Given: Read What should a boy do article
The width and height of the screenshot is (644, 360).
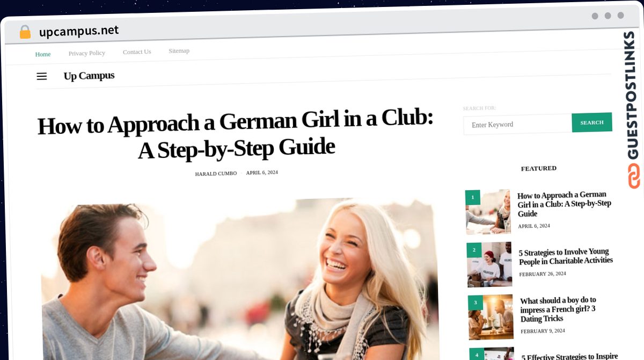Looking at the screenshot, I should 558,309.
